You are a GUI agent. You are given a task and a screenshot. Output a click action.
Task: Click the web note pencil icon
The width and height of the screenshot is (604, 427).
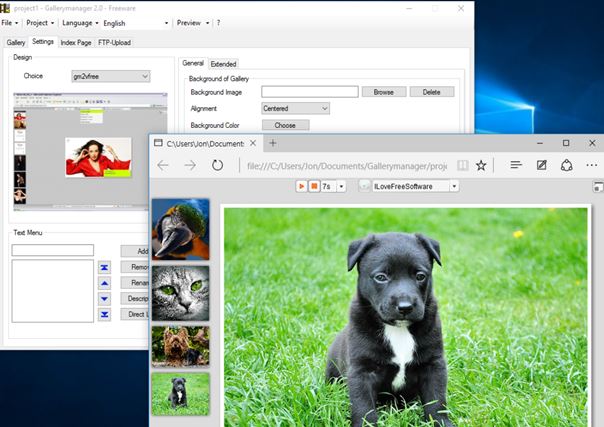(541, 165)
